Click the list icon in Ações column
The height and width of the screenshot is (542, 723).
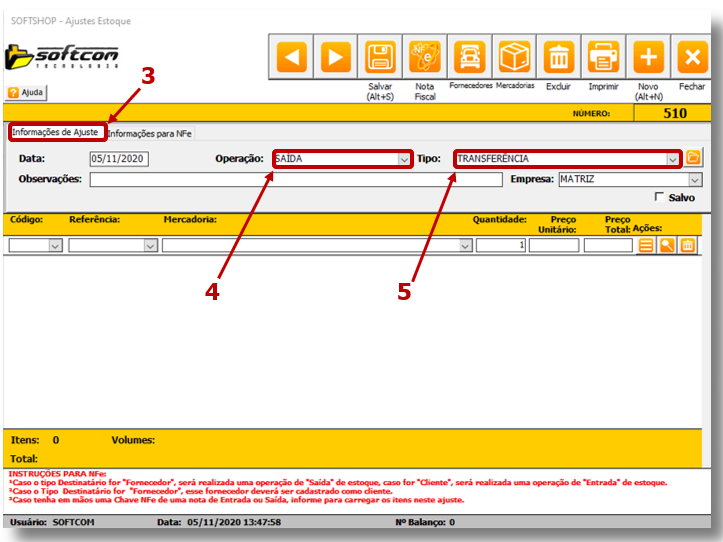point(647,245)
